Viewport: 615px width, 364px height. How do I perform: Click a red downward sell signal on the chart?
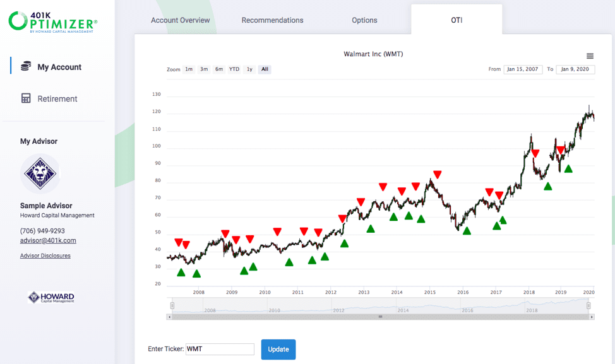pos(438,175)
